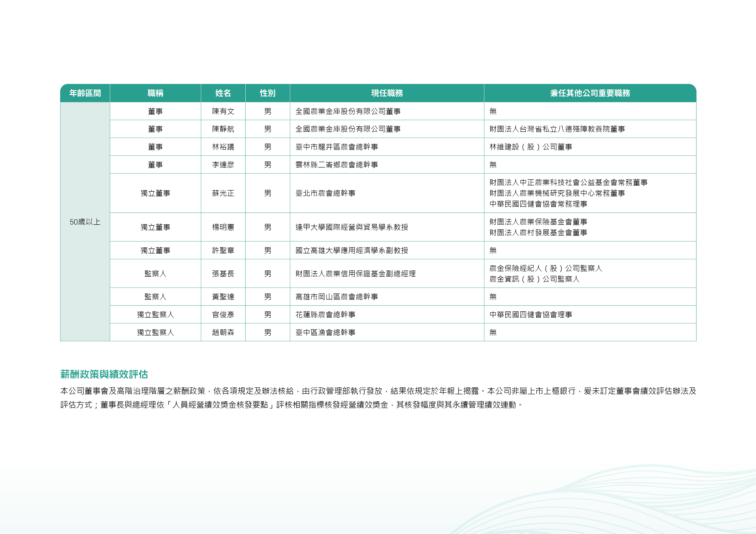Screen dimensions: 756x534
Task: Click 無 in 黃聖達 row
Action: click(x=493, y=297)
